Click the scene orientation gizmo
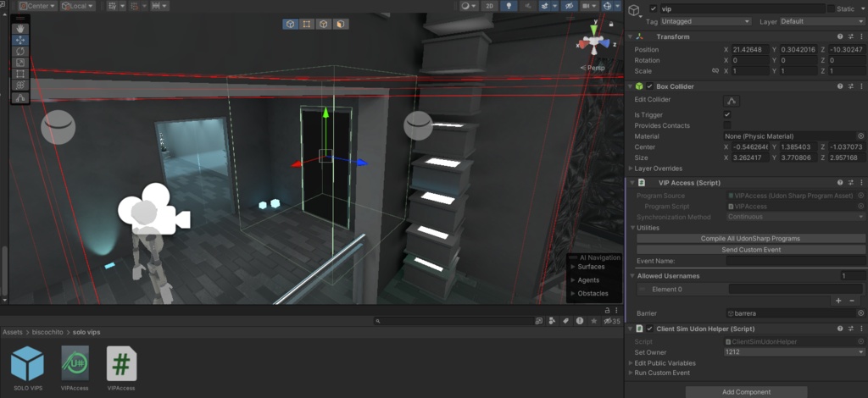The width and height of the screenshot is (868, 398). [x=593, y=41]
